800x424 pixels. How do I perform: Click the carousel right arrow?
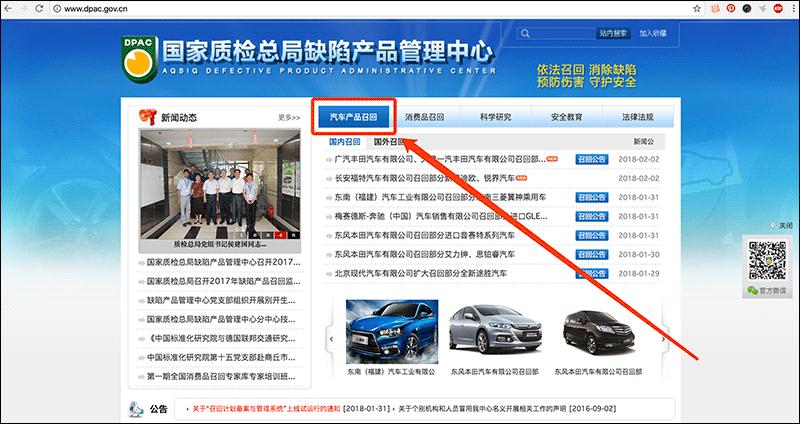(x=664, y=339)
